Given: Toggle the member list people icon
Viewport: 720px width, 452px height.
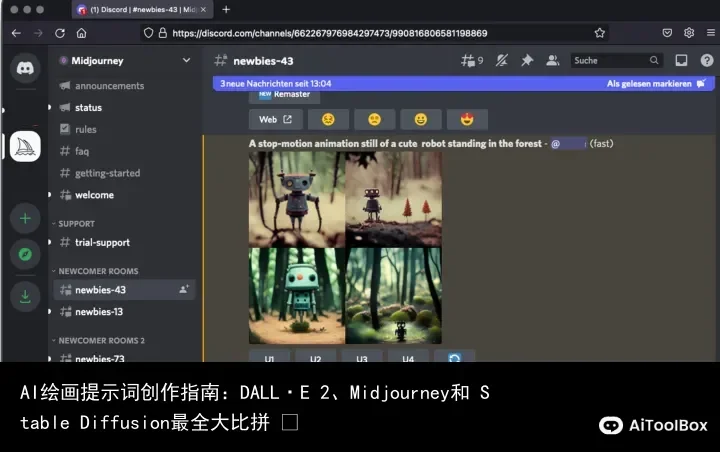Looking at the screenshot, I should click(x=552, y=61).
